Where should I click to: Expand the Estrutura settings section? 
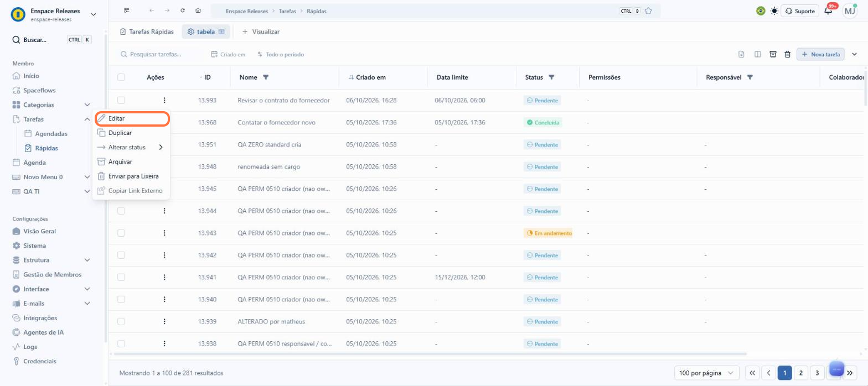(87, 260)
